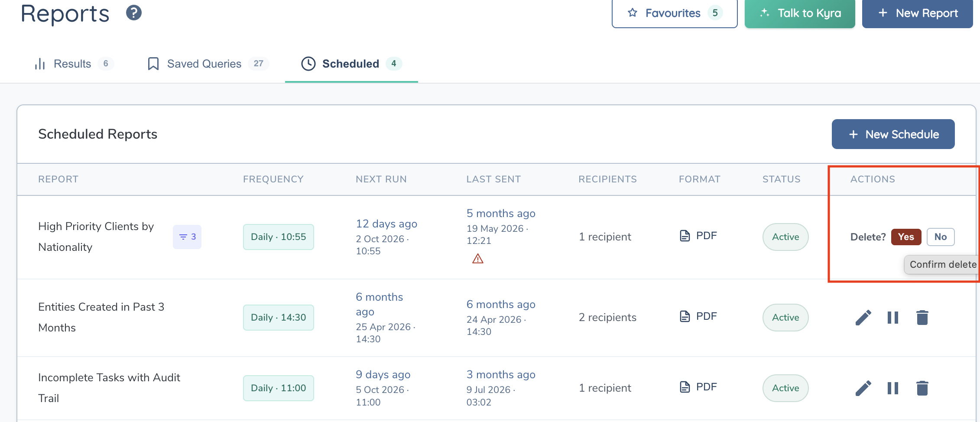Open the Favourites list
Viewport: 980px width, 422px height.
(x=675, y=13)
